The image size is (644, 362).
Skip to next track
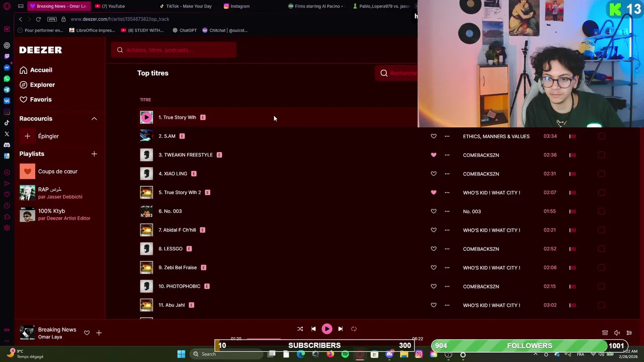point(340,329)
